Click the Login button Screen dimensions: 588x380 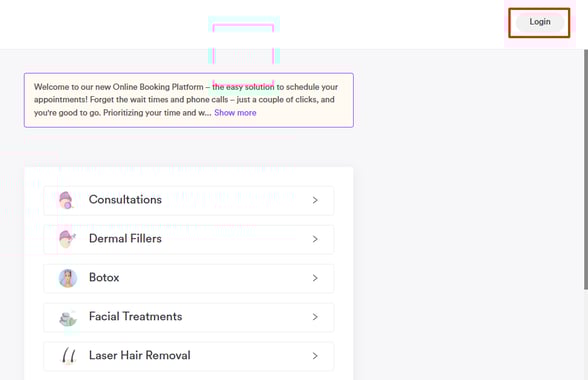540,22
